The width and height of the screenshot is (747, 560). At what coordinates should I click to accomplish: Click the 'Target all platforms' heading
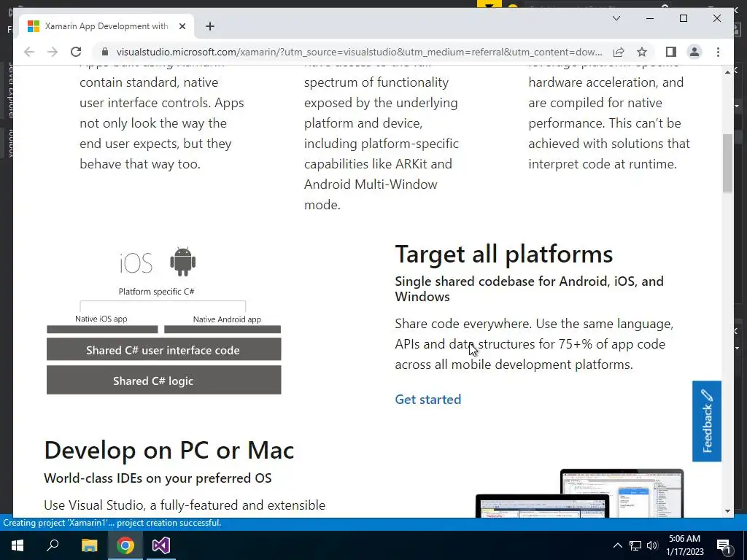click(503, 254)
